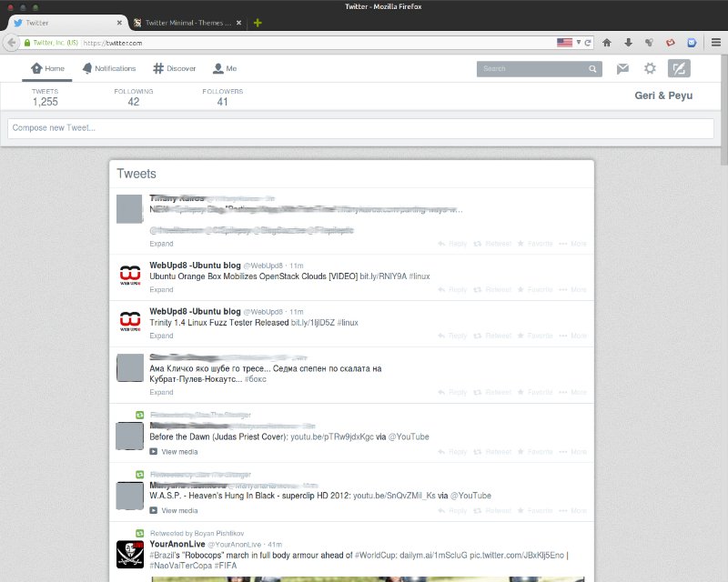Reply to the Кличко boxing tweet
This screenshot has width=728, height=582.
pos(452,392)
